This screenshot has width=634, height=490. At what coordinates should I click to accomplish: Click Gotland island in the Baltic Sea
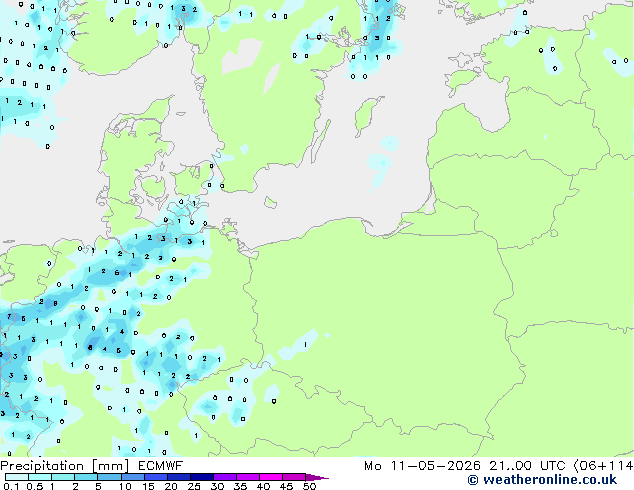click(367, 114)
